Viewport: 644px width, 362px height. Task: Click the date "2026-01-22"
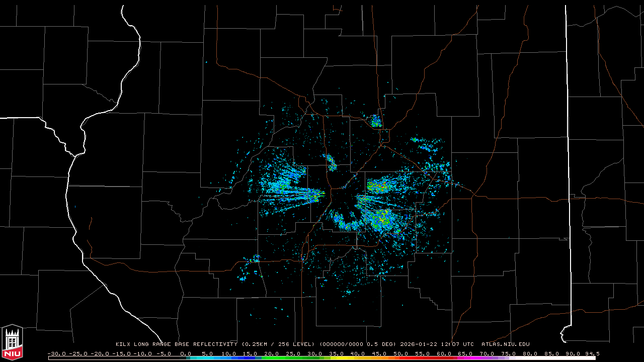pos(419,344)
